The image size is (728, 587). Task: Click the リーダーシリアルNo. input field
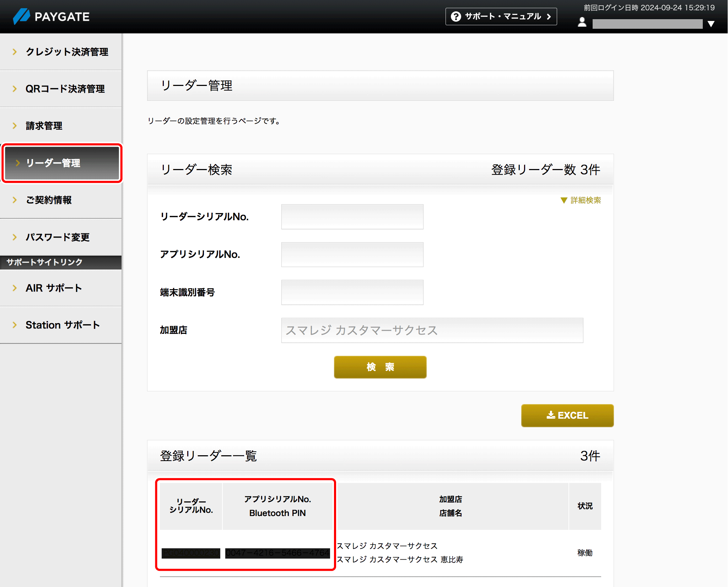(x=352, y=216)
